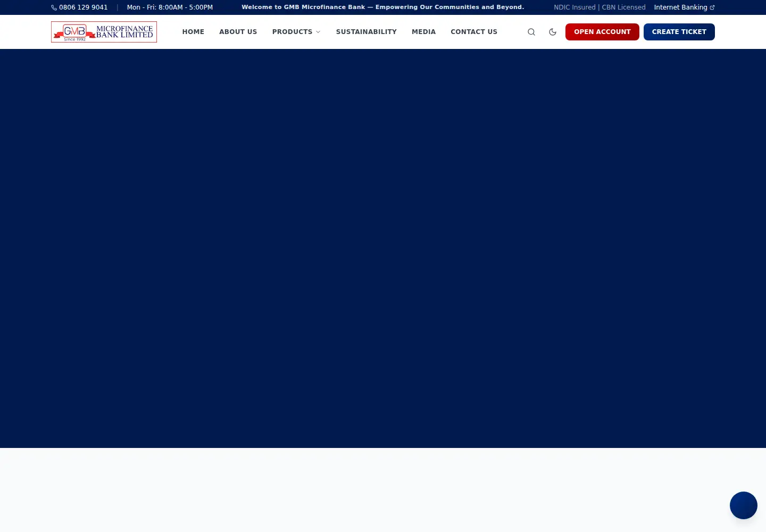Click the phone icon beside 0806 129 9041
Screen dimensions: 766x532
point(54,7)
